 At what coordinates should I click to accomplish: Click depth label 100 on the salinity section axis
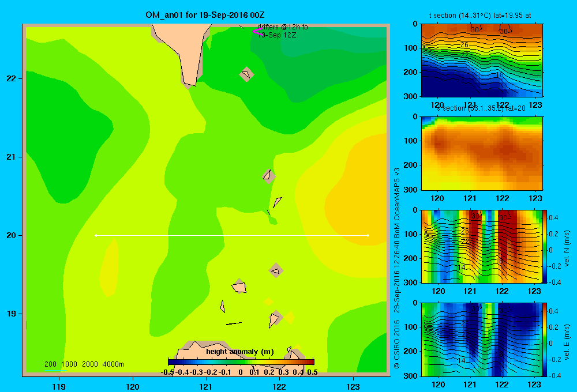click(x=411, y=141)
